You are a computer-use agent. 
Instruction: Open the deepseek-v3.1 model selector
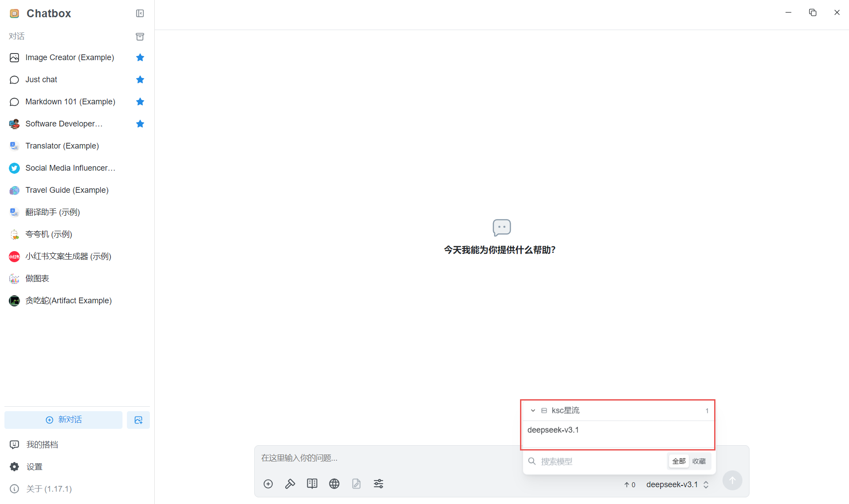[x=677, y=485]
